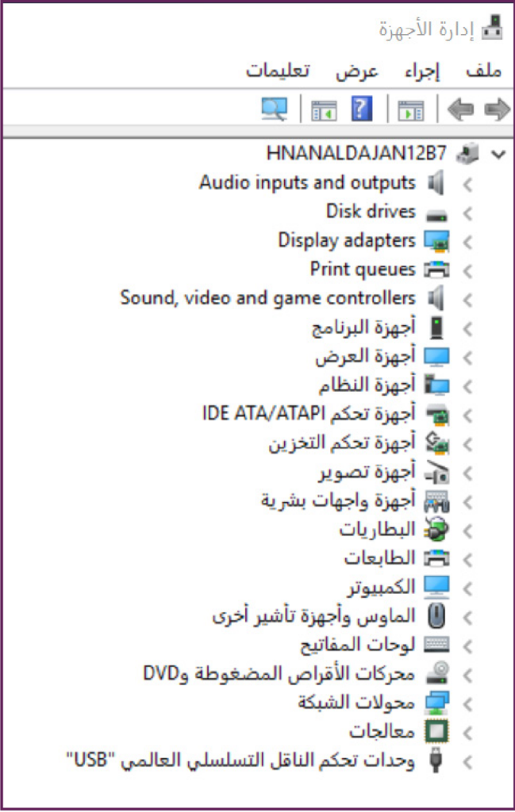Select the الكمبيوتر label

(x=382, y=588)
